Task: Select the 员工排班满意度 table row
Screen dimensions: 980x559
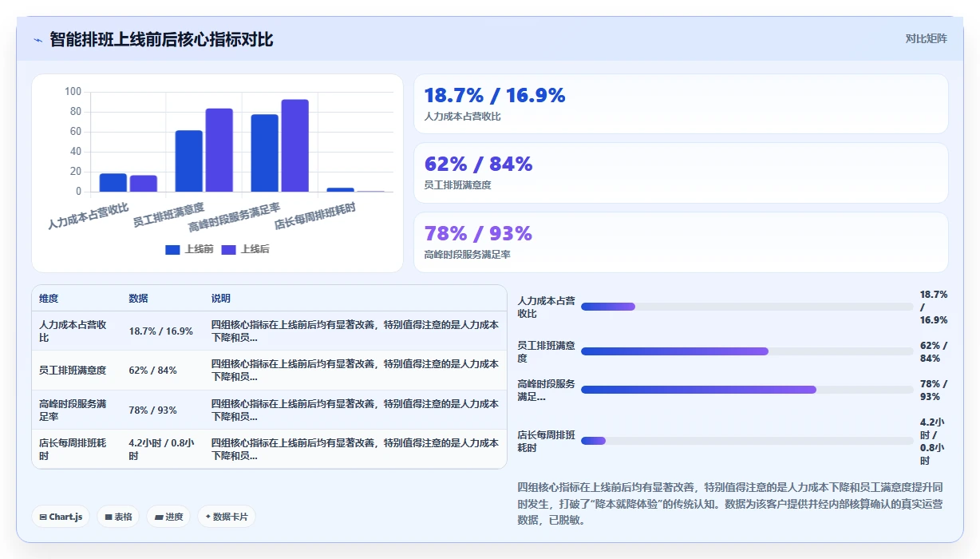Action: coord(269,371)
